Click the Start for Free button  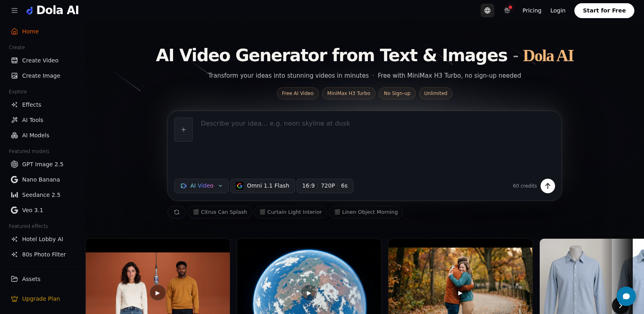pyautogui.click(x=604, y=10)
